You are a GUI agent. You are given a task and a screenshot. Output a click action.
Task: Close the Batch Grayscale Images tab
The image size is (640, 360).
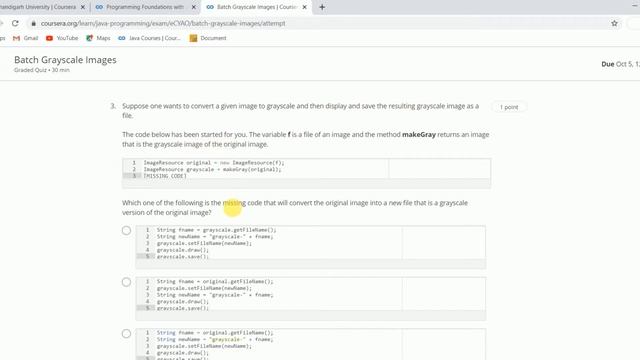(x=304, y=7)
